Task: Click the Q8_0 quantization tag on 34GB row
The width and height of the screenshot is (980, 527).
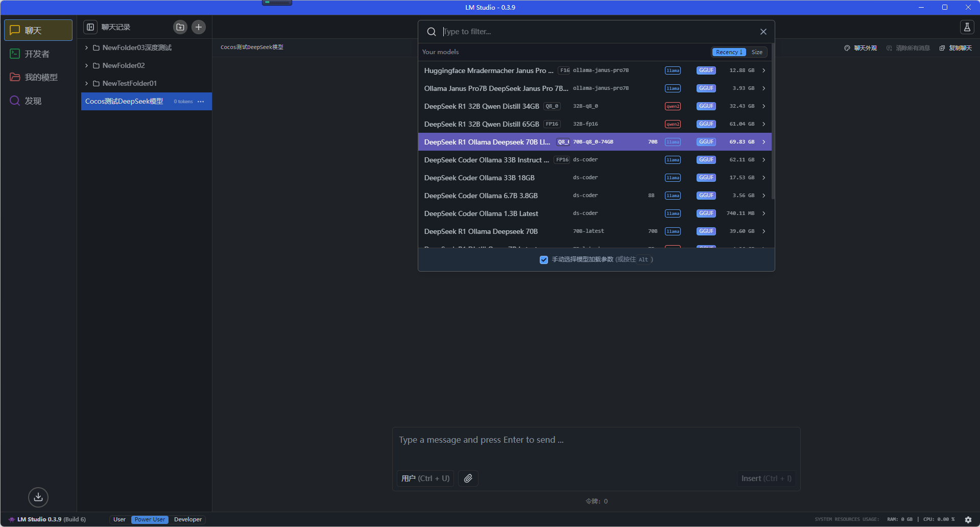Action: click(x=552, y=106)
